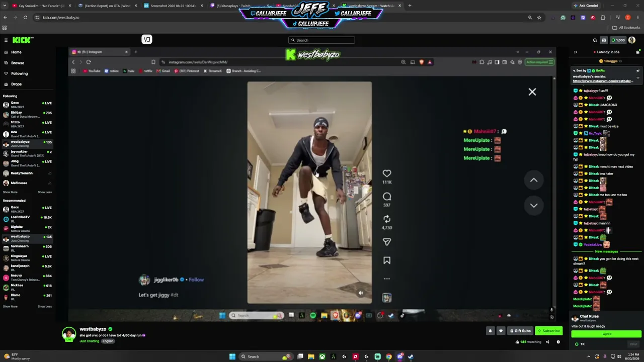Click the English language tag
Viewport: 644px width, 362px height.
click(x=108, y=341)
